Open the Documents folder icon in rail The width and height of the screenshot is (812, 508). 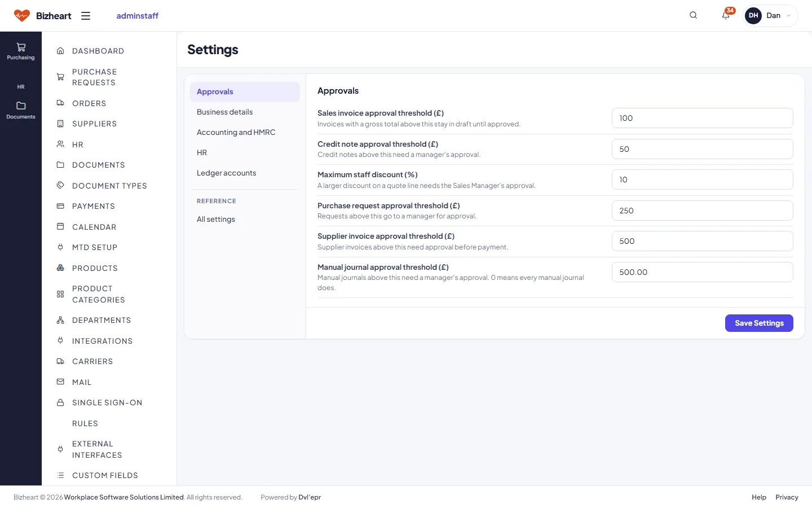coord(21,106)
